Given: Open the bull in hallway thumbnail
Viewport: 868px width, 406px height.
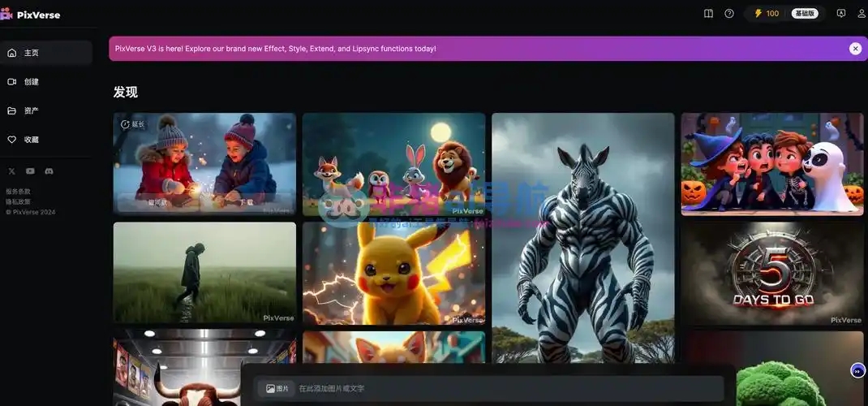Looking at the screenshot, I should coord(177,368).
